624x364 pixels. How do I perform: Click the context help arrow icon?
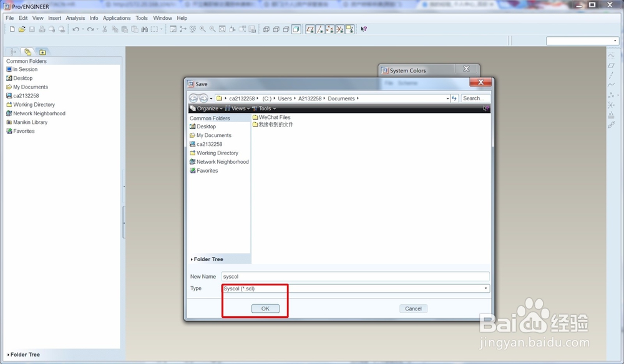coord(364,29)
